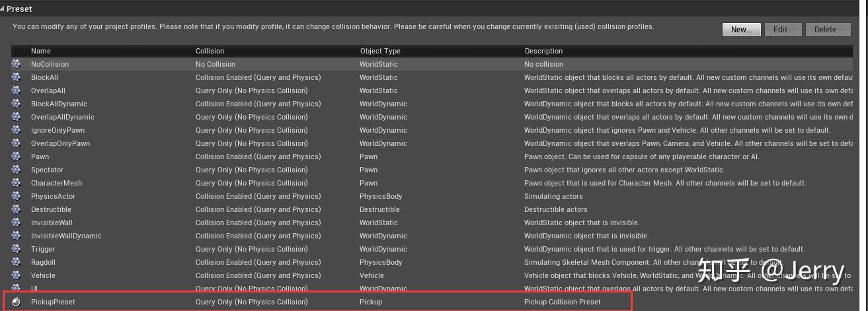Sort by the Collision column header
This screenshot has height=311, width=868.
pyautogui.click(x=210, y=51)
